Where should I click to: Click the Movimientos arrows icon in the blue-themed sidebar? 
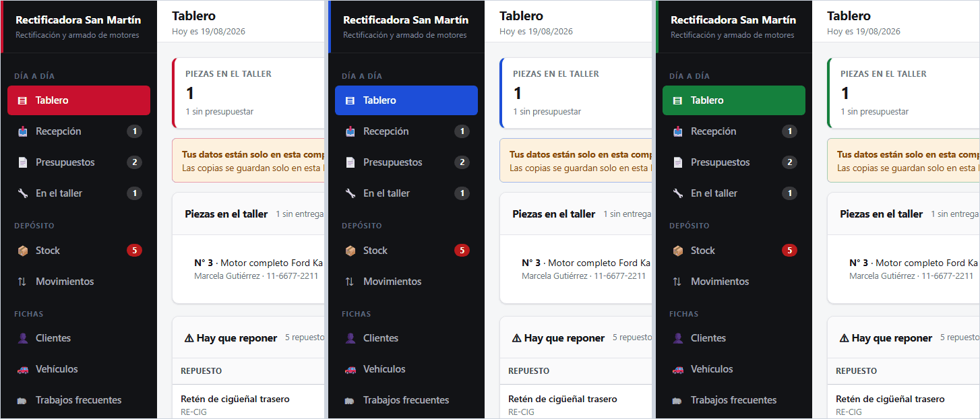pyautogui.click(x=350, y=282)
